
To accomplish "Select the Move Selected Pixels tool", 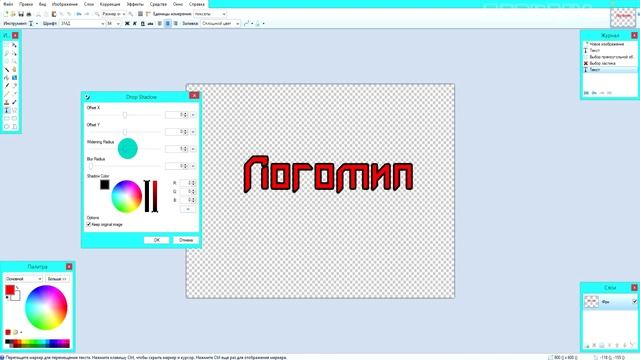I will 14,45.
